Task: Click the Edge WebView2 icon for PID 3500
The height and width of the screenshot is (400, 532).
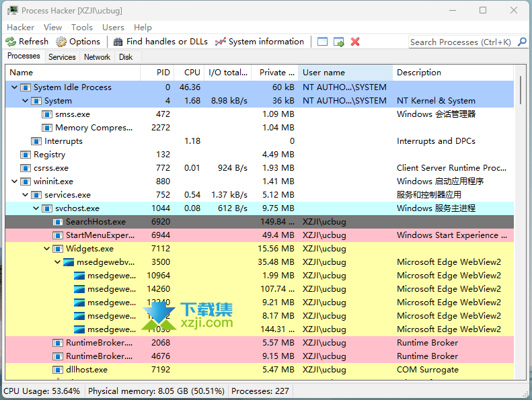Action: [x=69, y=262]
